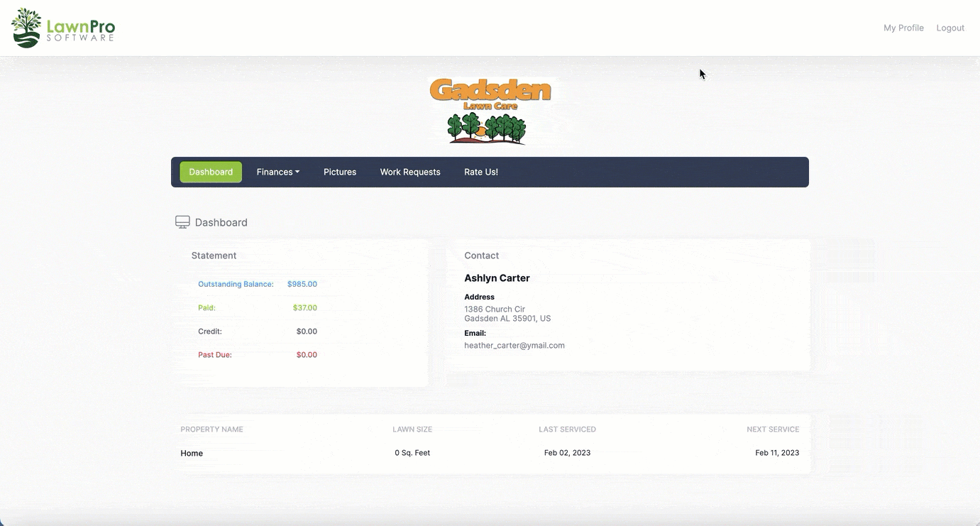Viewport: 980px width, 526px height.
Task: Expand the Finances dropdown menu
Action: 278,172
